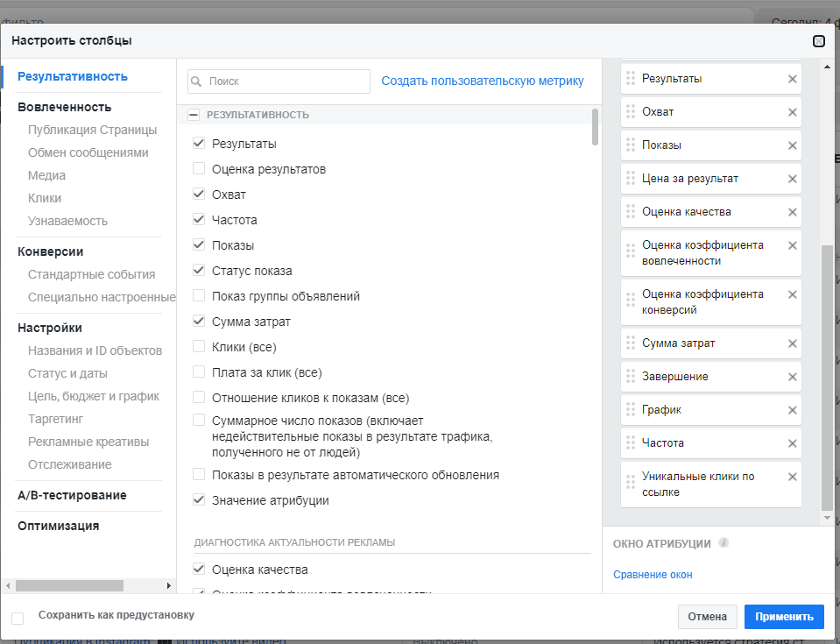Viewport: 840px width, 644px height.
Task: Click the Применить button
Action: click(x=784, y=617)
